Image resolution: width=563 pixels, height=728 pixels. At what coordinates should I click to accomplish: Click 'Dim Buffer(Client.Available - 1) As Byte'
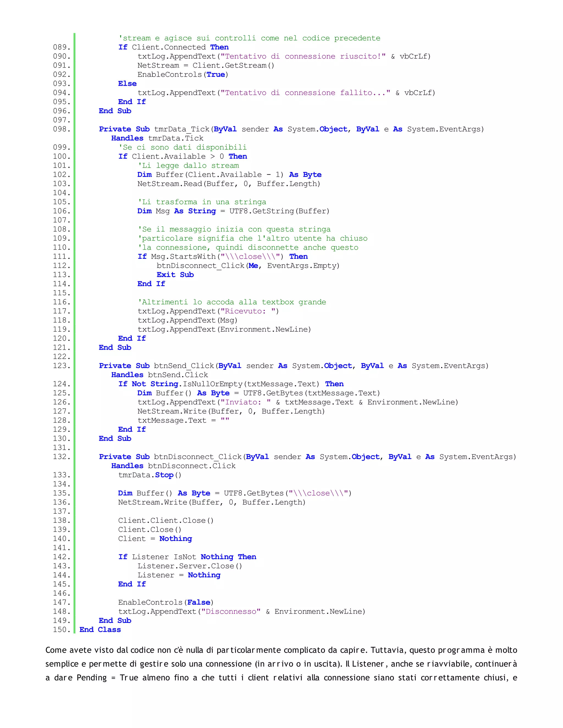(230, 175)
